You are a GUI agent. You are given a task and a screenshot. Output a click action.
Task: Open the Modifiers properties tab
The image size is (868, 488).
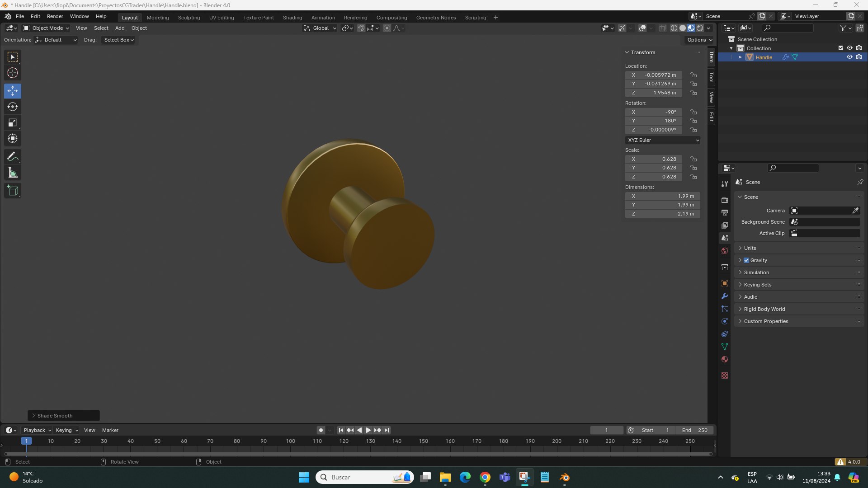(725, 296)
